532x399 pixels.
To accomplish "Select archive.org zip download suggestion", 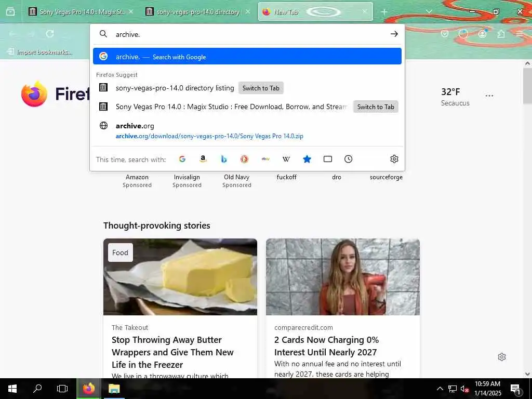I will 247,130.
